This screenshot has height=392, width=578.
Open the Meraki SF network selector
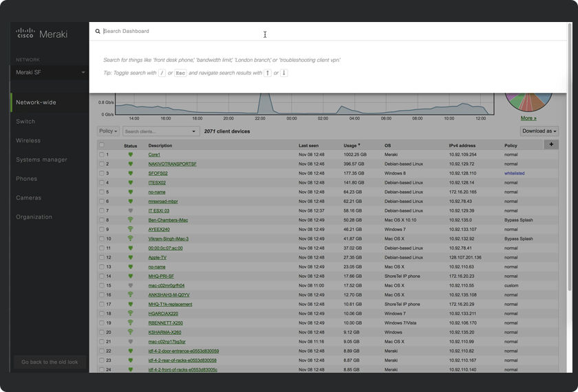click(50, 72)
